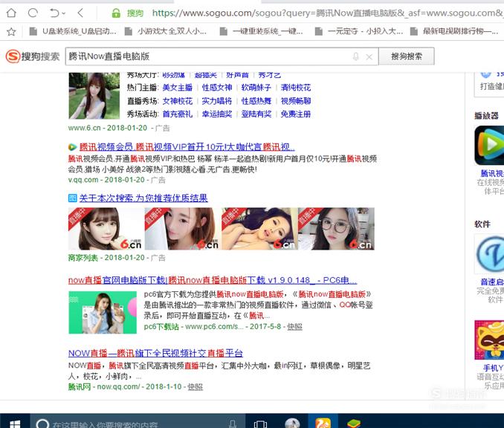The height and width of the screenshot is (428, 504).
Task: Reload the page with refresh icon
Action: click(x=33, y=13)
